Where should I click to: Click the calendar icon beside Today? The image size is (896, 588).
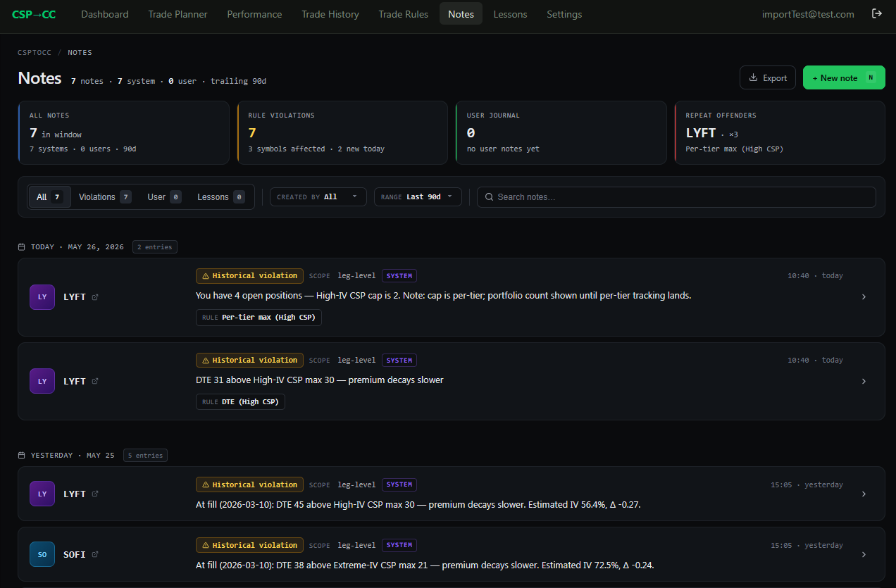(22, 247)
